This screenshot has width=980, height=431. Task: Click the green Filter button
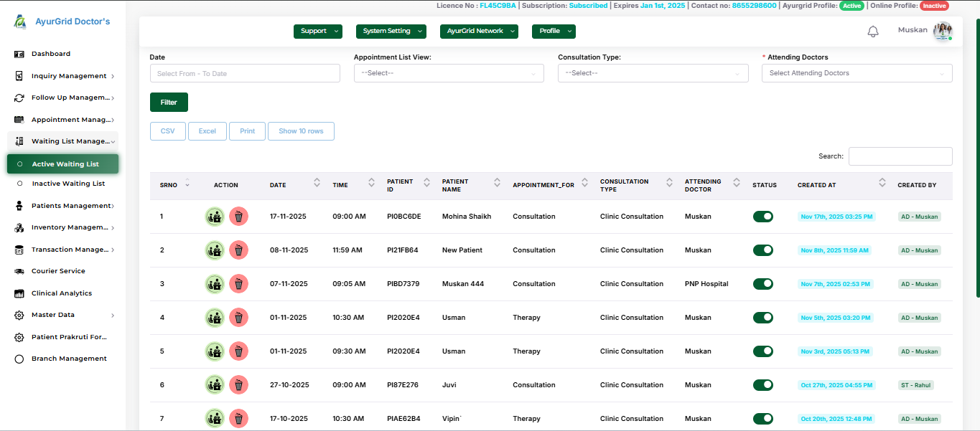tap(169, 103)
